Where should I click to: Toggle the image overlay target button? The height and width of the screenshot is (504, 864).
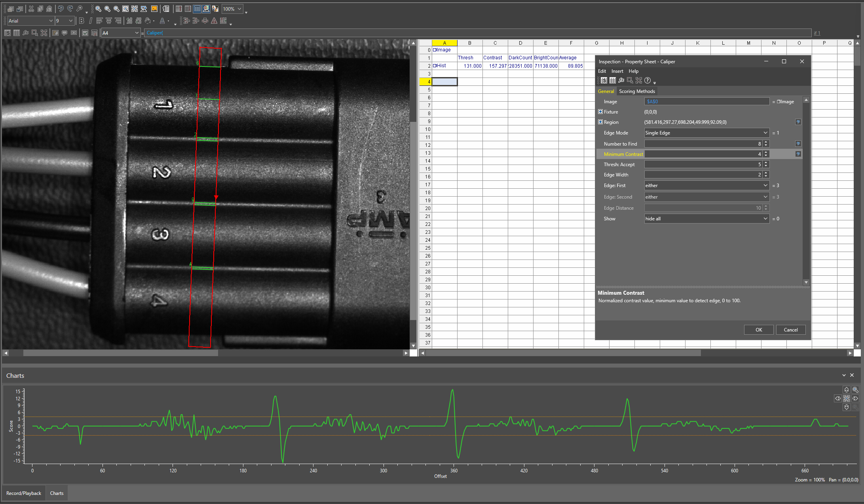point(206,9)
